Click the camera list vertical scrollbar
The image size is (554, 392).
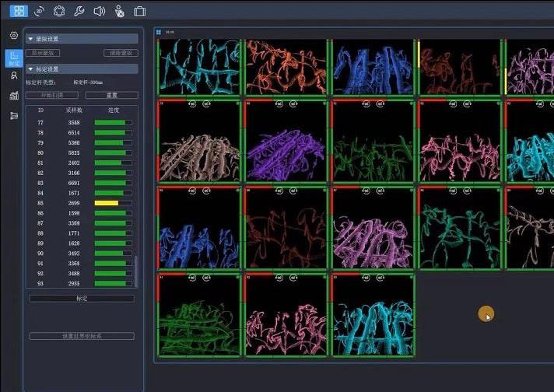coord(135,271)
